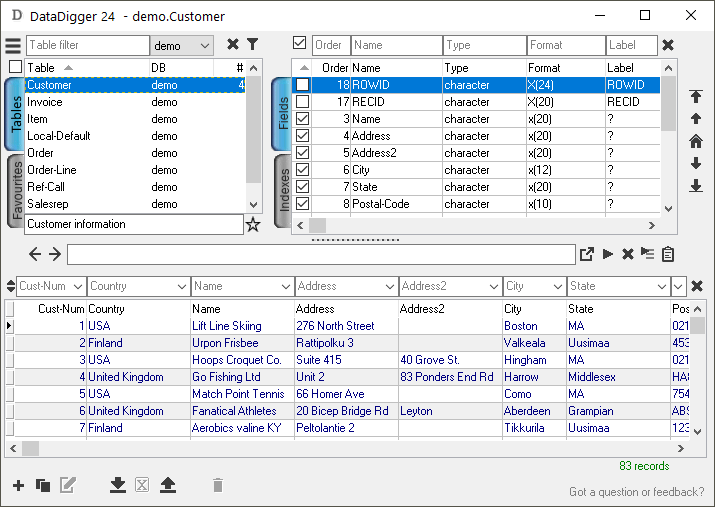
Task: Click the home icon to reset field order
Action: [696, 141]
